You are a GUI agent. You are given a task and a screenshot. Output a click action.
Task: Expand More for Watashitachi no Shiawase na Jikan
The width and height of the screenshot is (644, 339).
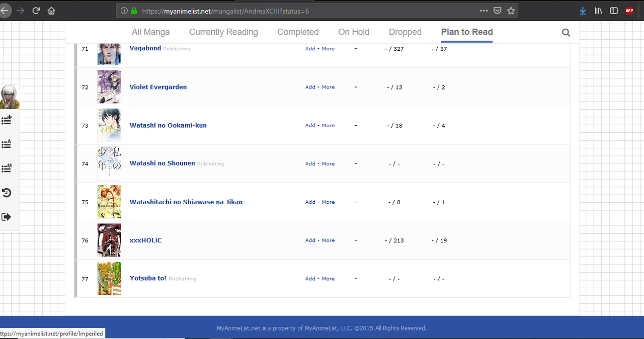point(328,202)
